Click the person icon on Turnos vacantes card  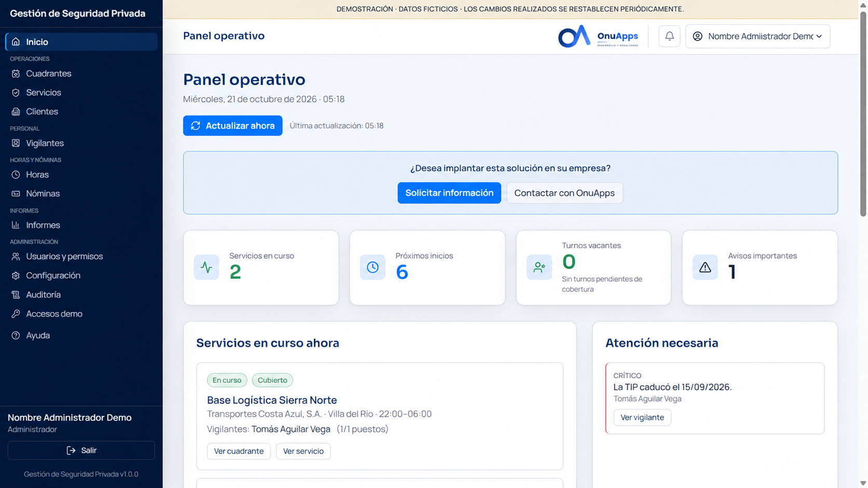point(539,267)
